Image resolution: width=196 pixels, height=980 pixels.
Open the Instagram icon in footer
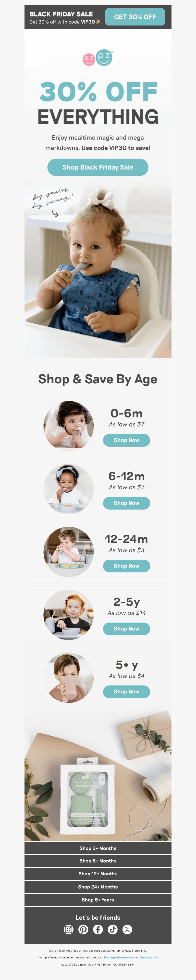[x=69, y=930]
